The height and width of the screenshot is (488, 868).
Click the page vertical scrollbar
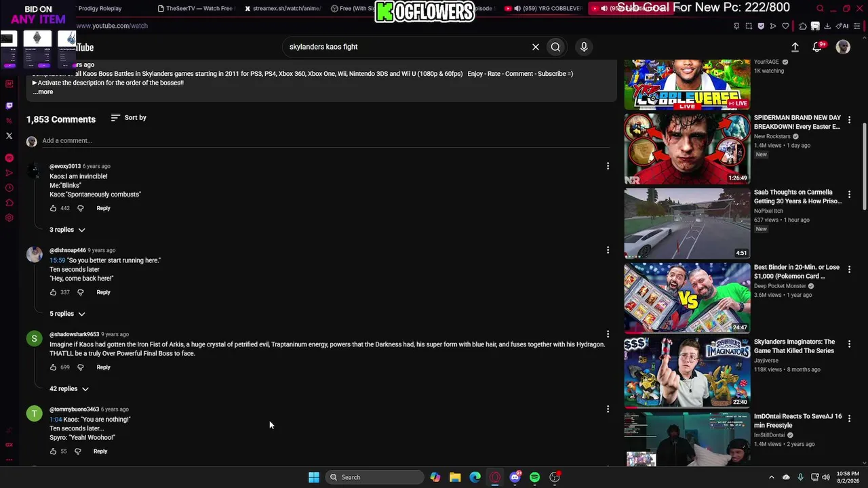(864, 166)
